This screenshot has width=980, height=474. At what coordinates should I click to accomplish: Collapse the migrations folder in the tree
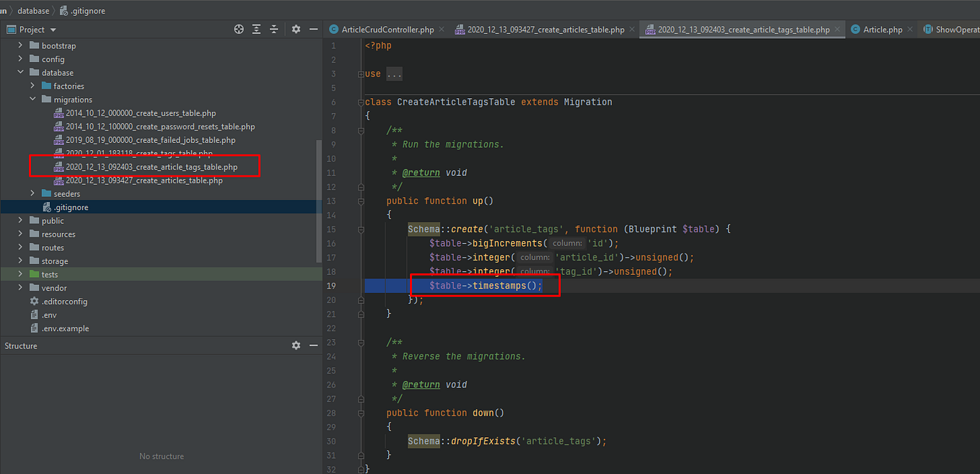[33, 99]
